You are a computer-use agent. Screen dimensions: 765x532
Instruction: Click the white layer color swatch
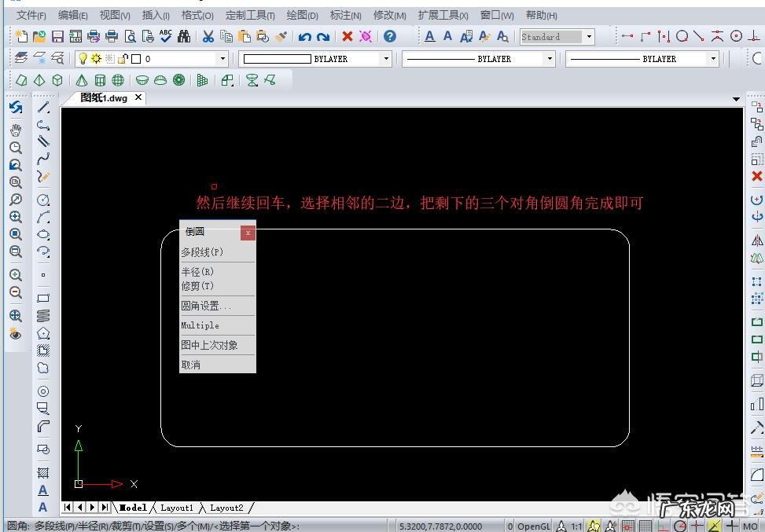click(x=136, y=58)
